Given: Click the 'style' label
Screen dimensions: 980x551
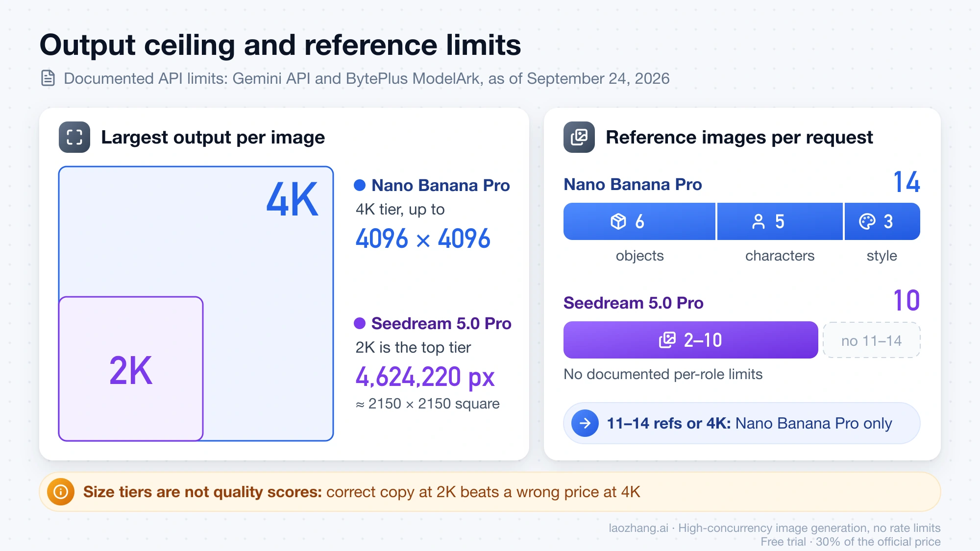Looking at the screenshot, I should (882, 256).
